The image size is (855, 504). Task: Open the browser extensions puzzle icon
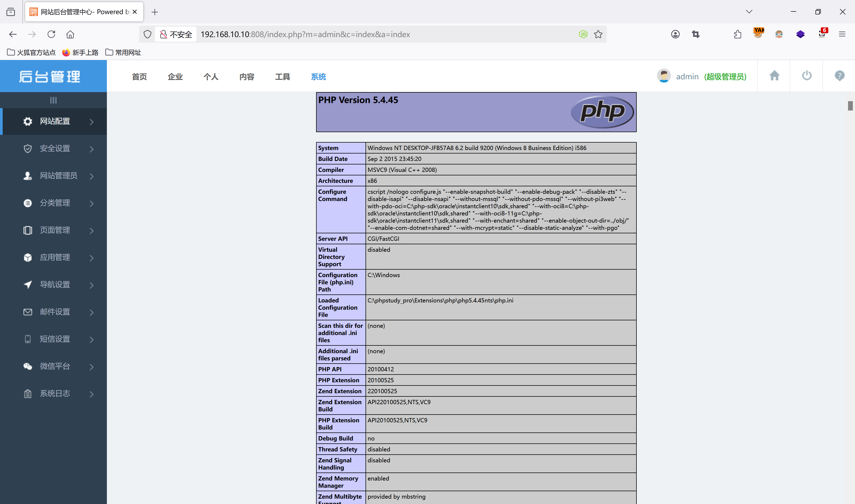[x=737, y=34]
